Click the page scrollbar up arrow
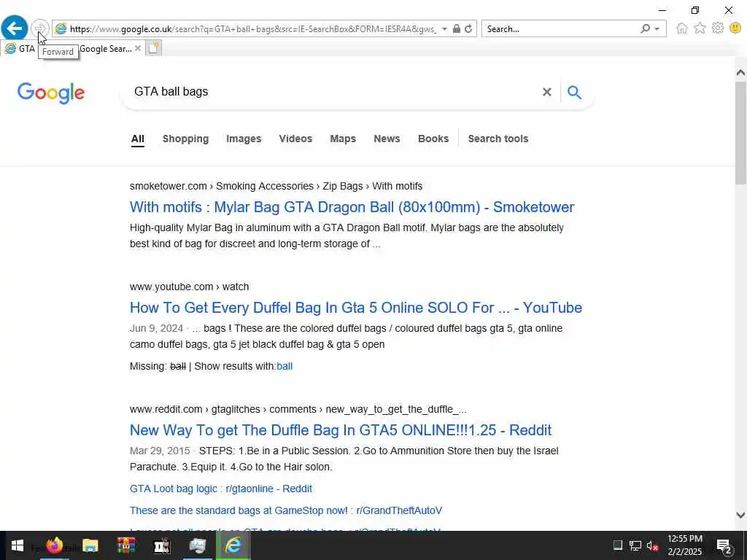This screenshot has width=747, height=560. 740,73
